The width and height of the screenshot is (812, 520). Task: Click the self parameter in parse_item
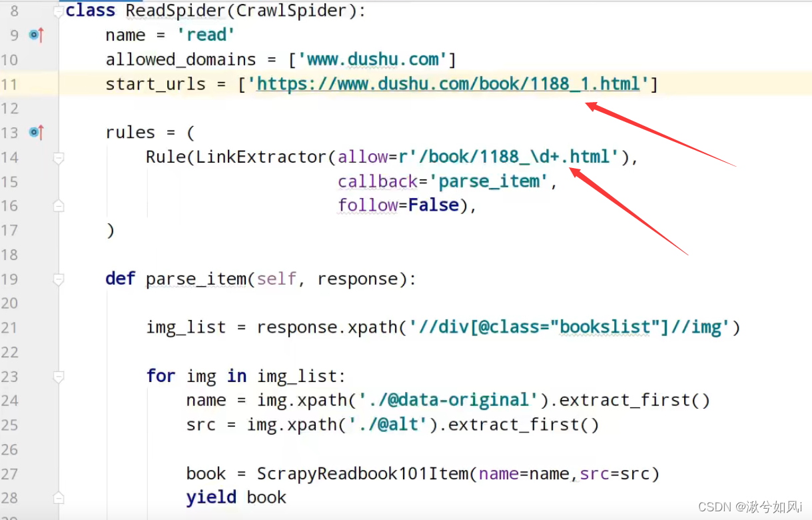(x=276, y=279)
